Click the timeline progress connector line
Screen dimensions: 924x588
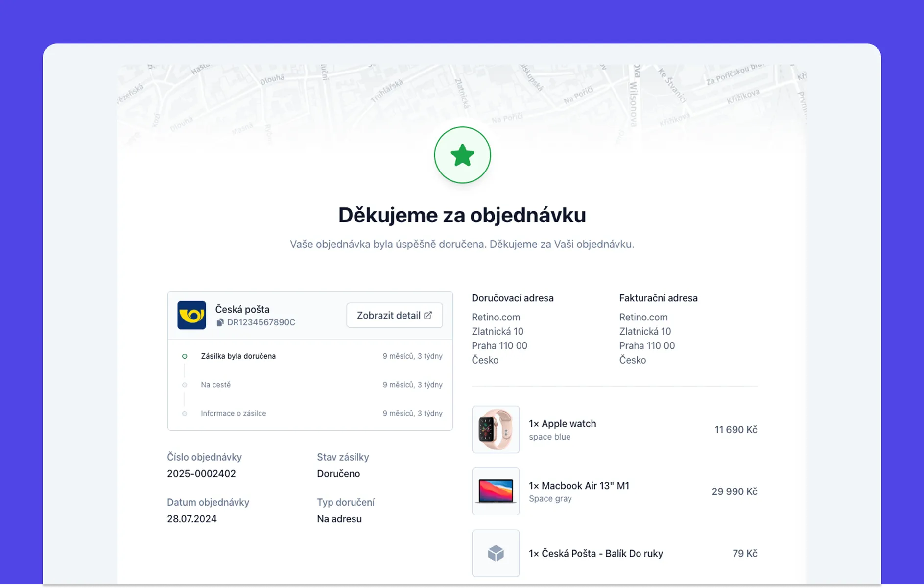click(185, 370)
